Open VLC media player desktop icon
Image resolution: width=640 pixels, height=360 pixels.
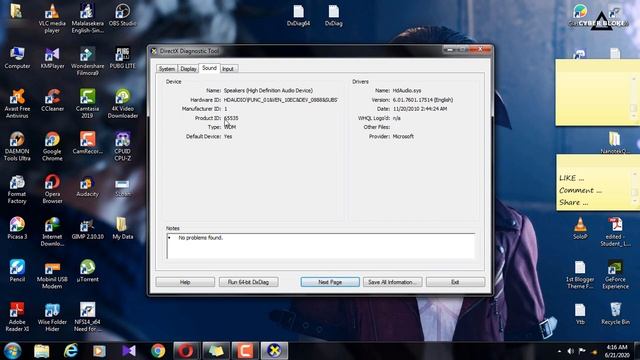coord(52,19)
